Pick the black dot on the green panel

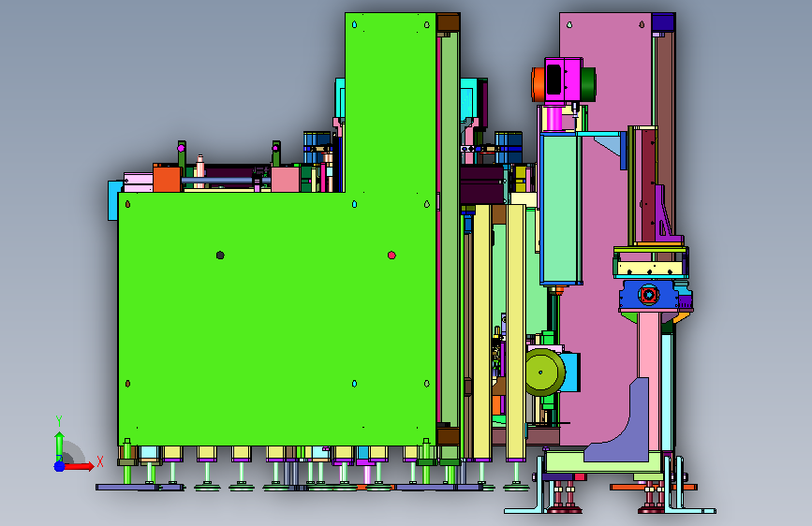[220, 256]
